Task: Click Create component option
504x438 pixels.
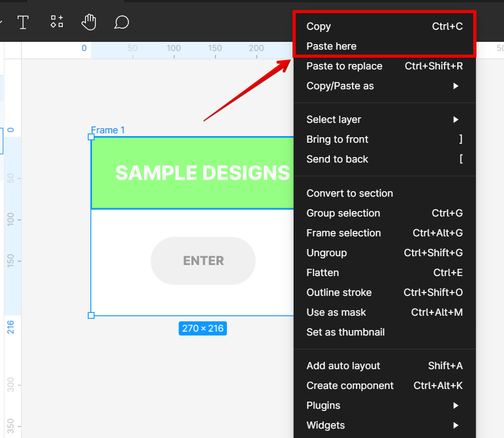Action: click(350, 386)
